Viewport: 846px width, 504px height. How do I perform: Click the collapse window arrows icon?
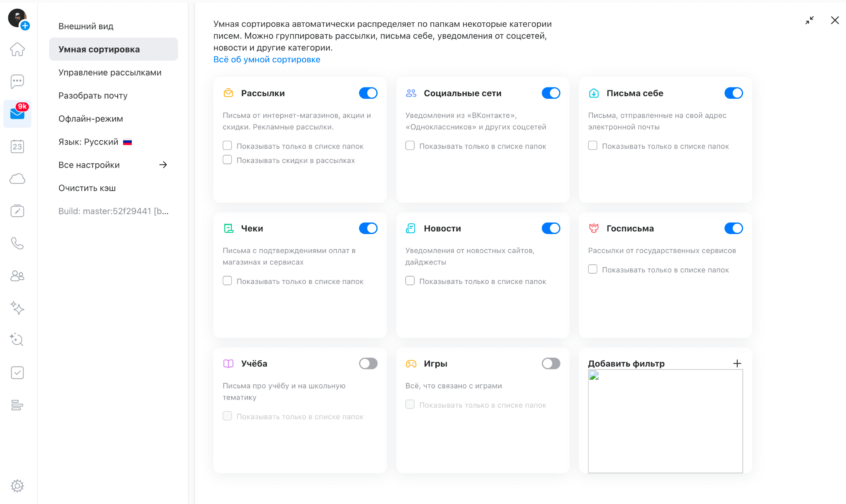[x=810, y=20]
